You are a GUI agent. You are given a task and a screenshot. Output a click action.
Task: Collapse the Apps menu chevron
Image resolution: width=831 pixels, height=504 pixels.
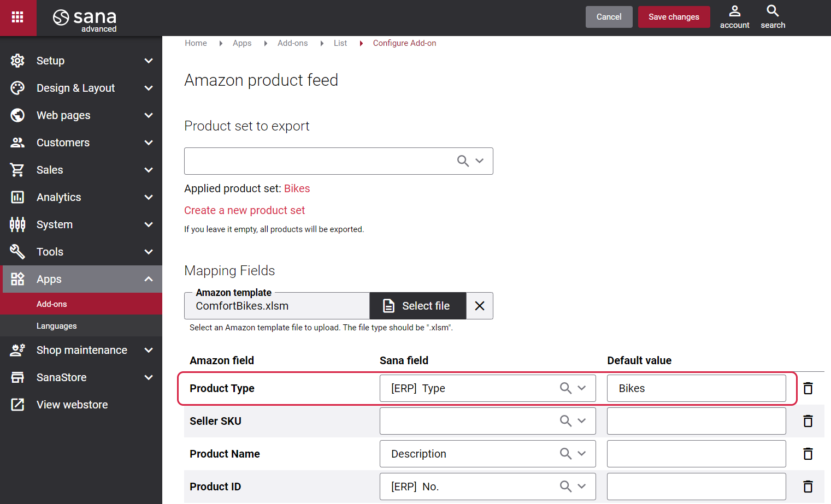pyautogui.click(x=149, y=279)
